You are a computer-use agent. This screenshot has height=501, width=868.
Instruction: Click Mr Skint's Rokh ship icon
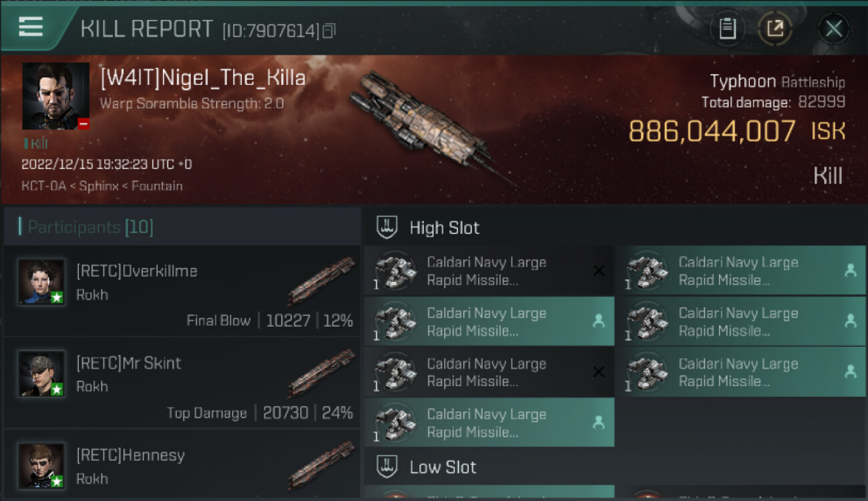coord(322,372)
